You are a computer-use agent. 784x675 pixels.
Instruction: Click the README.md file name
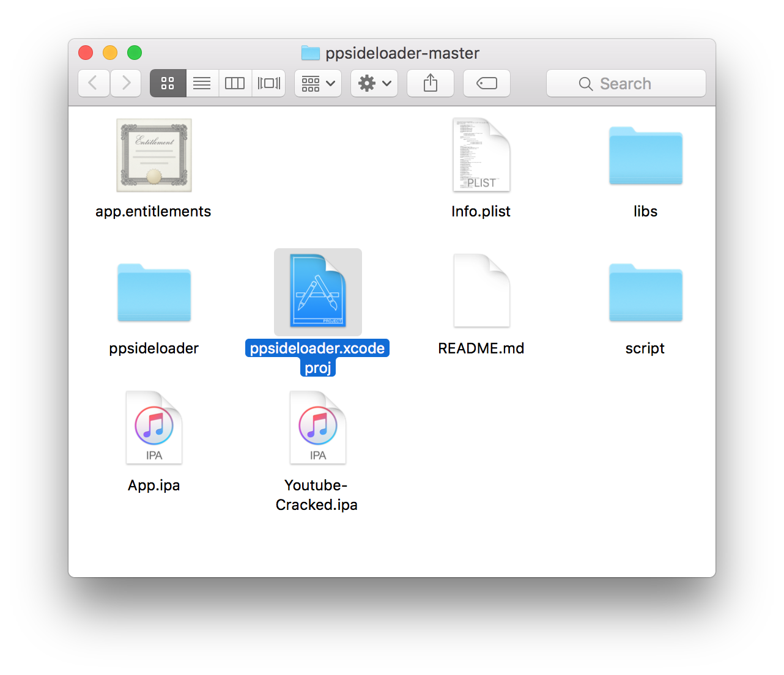pos(481,349)
